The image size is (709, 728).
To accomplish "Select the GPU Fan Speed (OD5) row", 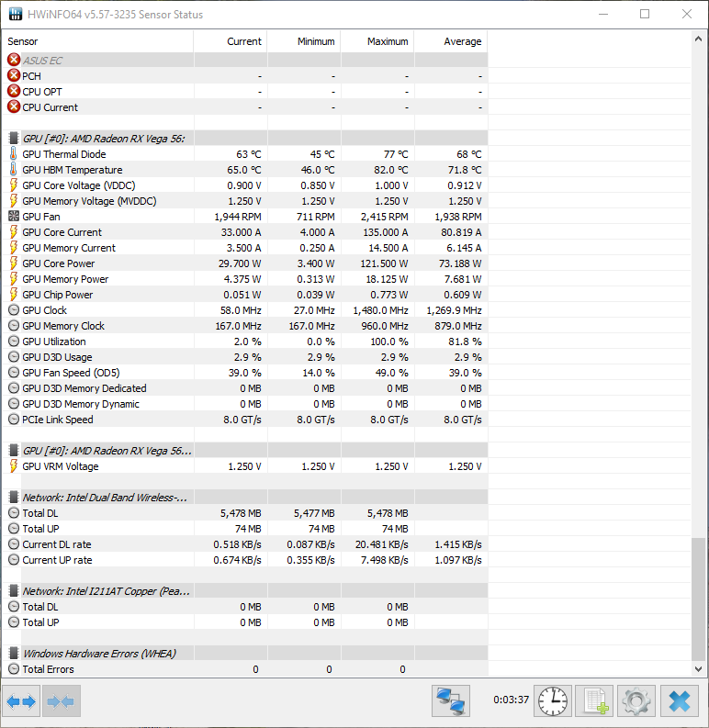I will click(x=245, y=373).
